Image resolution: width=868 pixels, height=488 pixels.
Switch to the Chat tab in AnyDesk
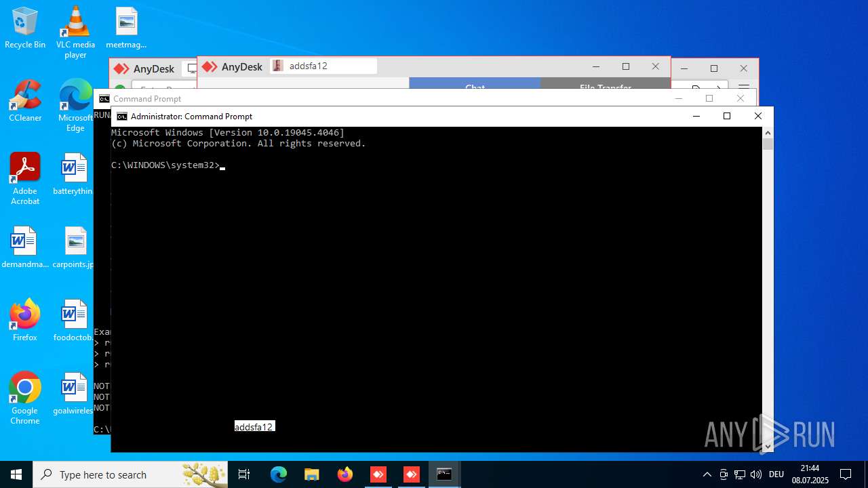point(475,84)
